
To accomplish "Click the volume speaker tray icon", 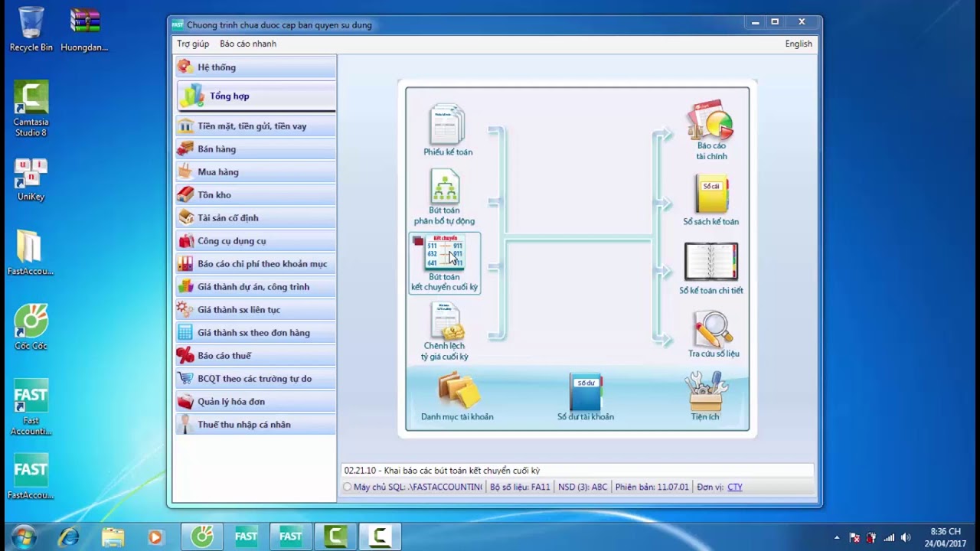I will pyautogui.click(x=906, y=537).
